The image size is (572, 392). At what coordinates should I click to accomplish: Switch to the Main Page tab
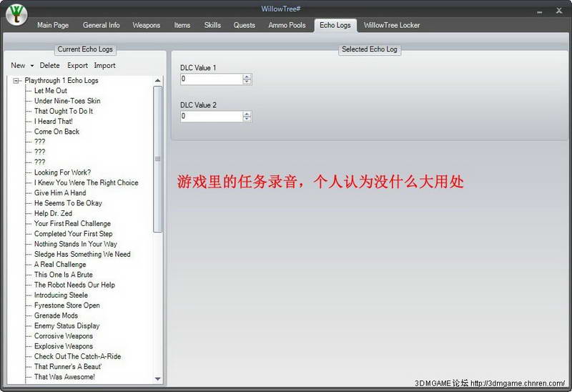point(53,25)
